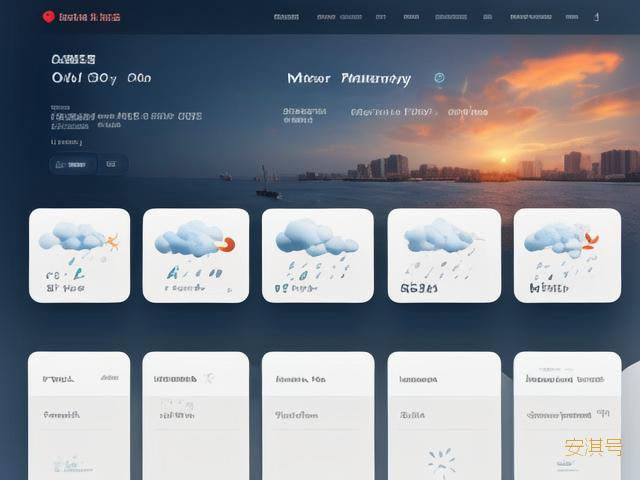The height and width of the screenshot is (480, 640).
Task: Click the starburst icon in the lower card
Action: tap(441, 462)
